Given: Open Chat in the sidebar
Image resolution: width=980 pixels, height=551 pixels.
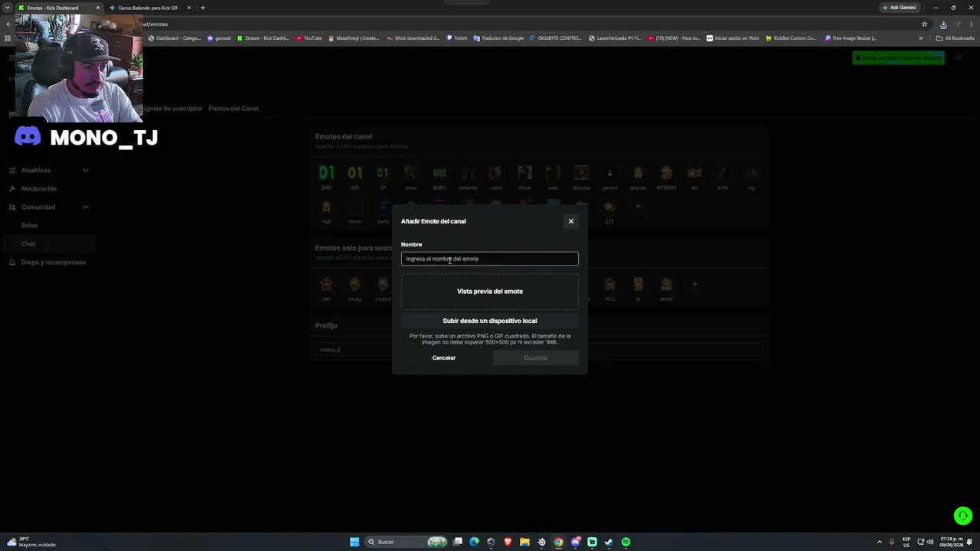Looking at the screenshot, I should (x=49, y=244).
